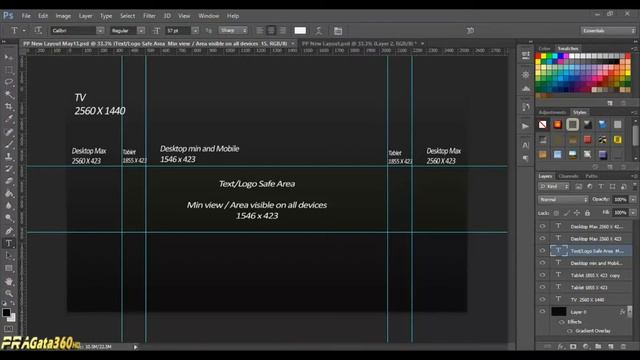Select the History Brush tool
This screenshot has height=360, width=640.
tap(9, 169)
